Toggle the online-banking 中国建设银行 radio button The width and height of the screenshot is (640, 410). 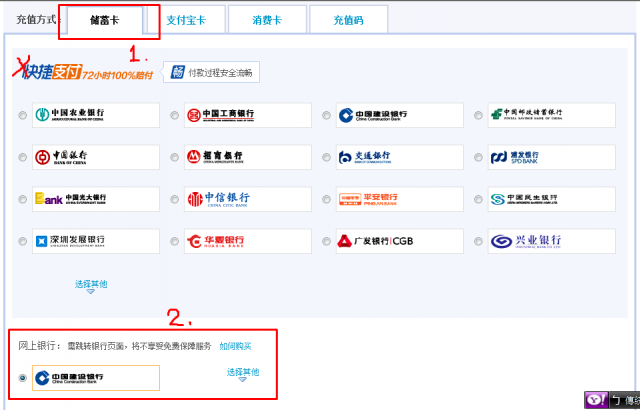pyautogui.click(x=23, y=378)
